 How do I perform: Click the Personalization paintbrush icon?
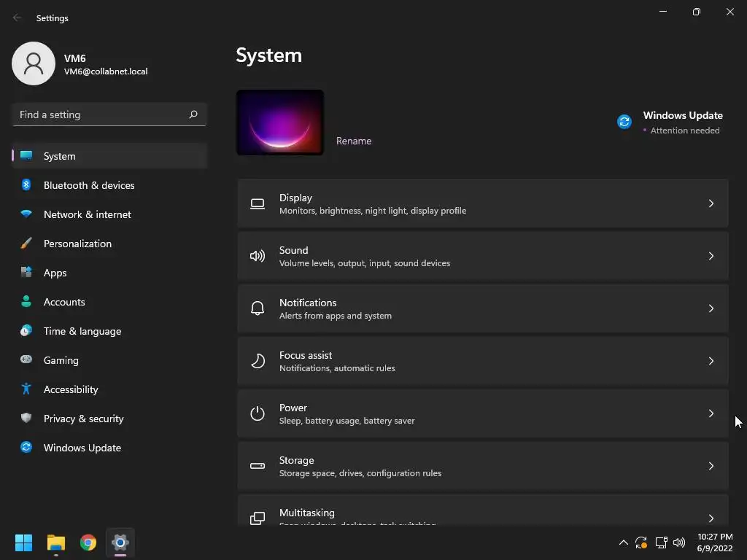coord(26,244)
